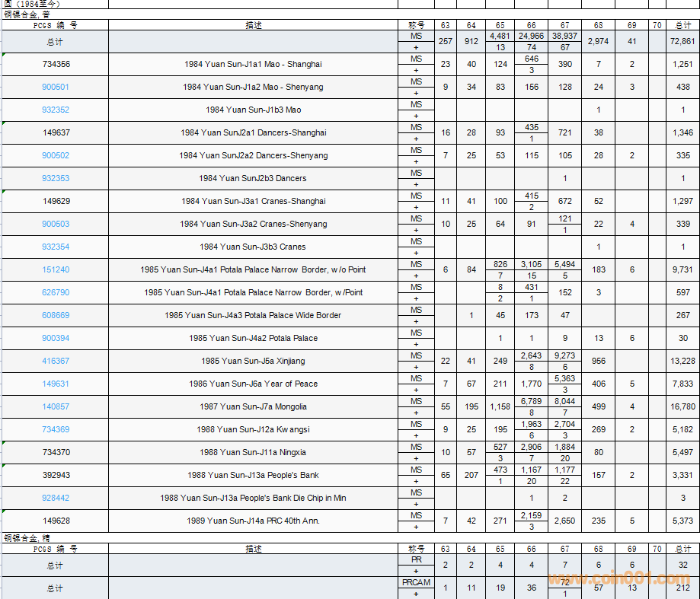Click the 734369 Kwangsi link

(56, 430)
